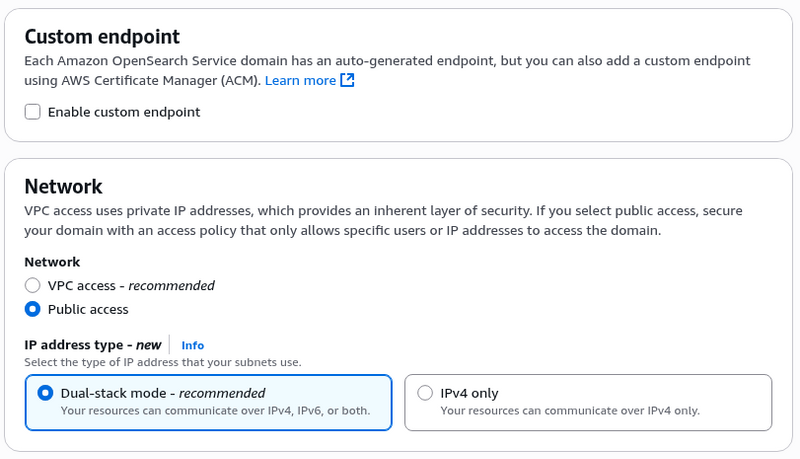Viewport: 800px width, 459px height.
Task: Click the IPv4, IPv6, or both description
Action: 215,410
